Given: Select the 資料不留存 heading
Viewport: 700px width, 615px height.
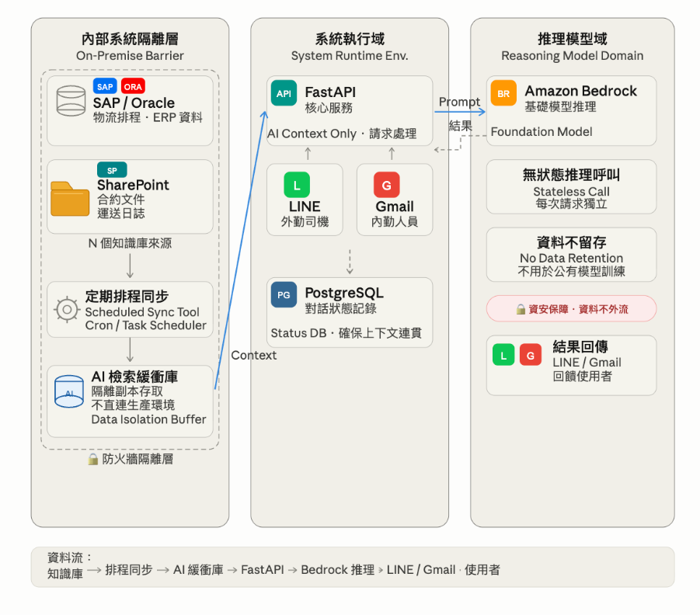Looking at the screenshot, I should (x=572, y=242).
